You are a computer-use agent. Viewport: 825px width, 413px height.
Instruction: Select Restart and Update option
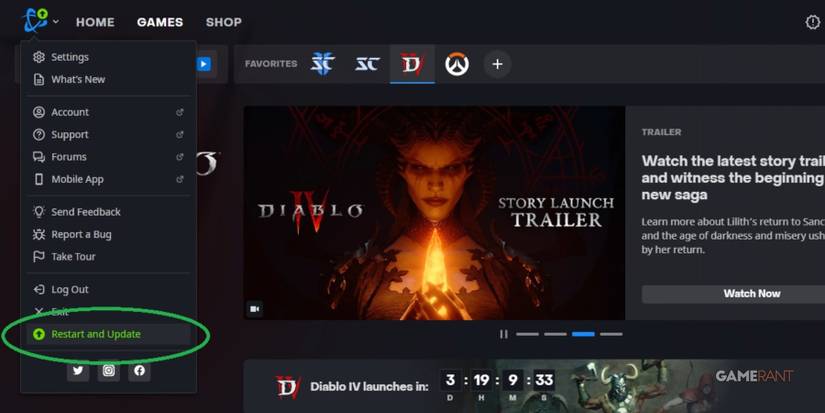108,334
